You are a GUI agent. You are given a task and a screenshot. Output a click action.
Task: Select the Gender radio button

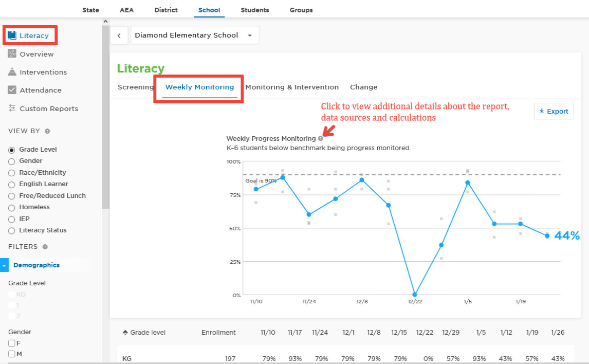click(12, 161)
